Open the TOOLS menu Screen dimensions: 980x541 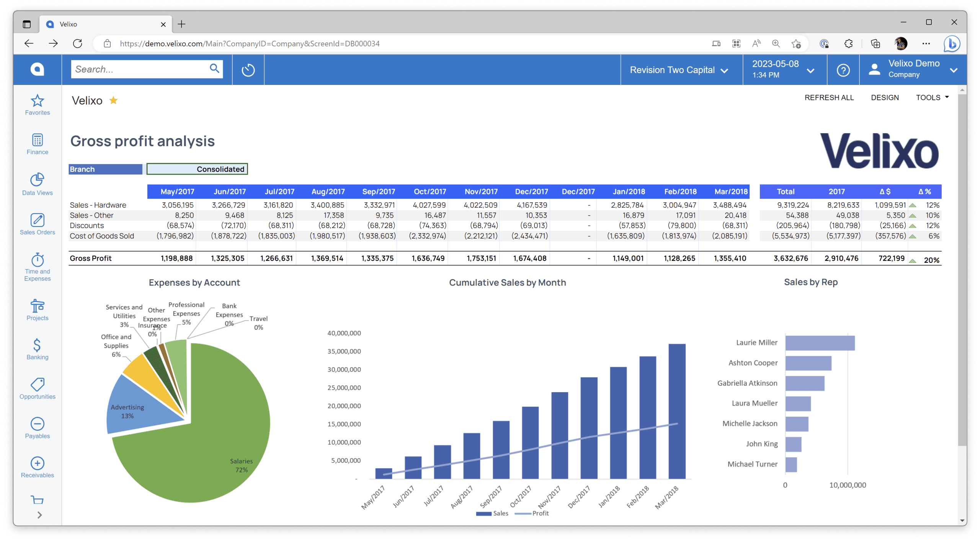coord(932,98)
